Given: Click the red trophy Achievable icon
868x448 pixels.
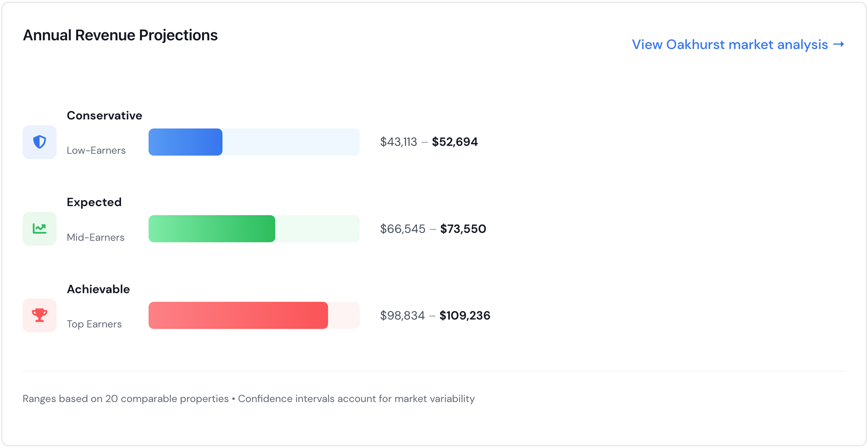Looking at the screenshot, I should pyautogui.click(x=40, y=315).
